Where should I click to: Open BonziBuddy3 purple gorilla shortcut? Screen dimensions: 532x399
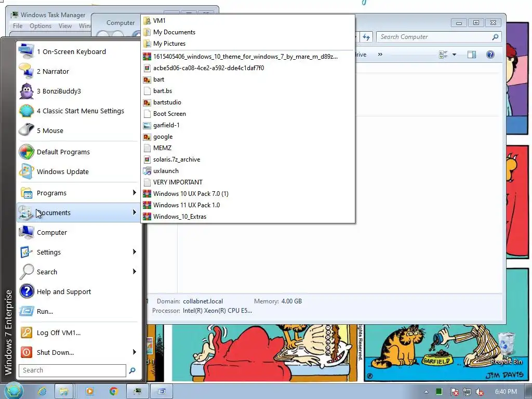(79, 91)
